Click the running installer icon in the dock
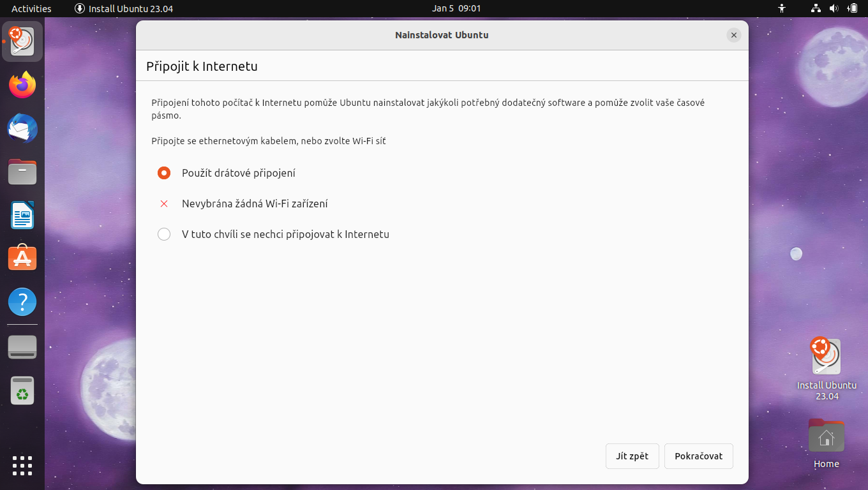The width and height of the screenshot is (868, 490). click(x=22, y=41)
